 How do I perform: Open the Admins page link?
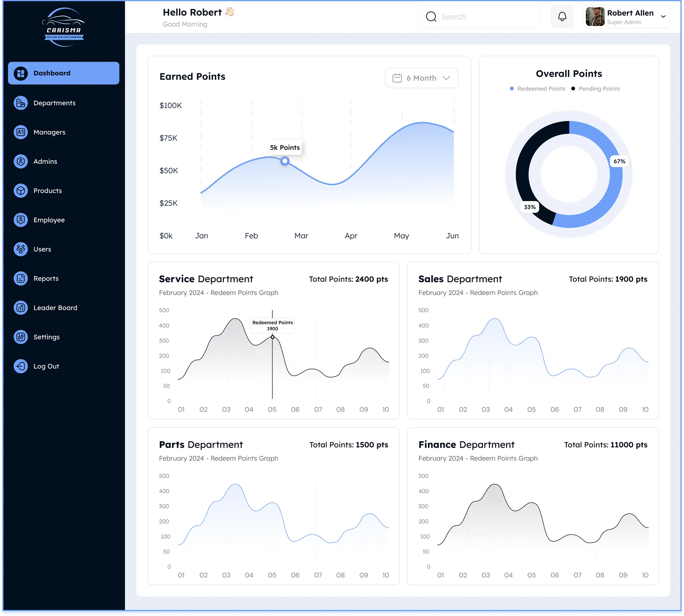point(45,161)
